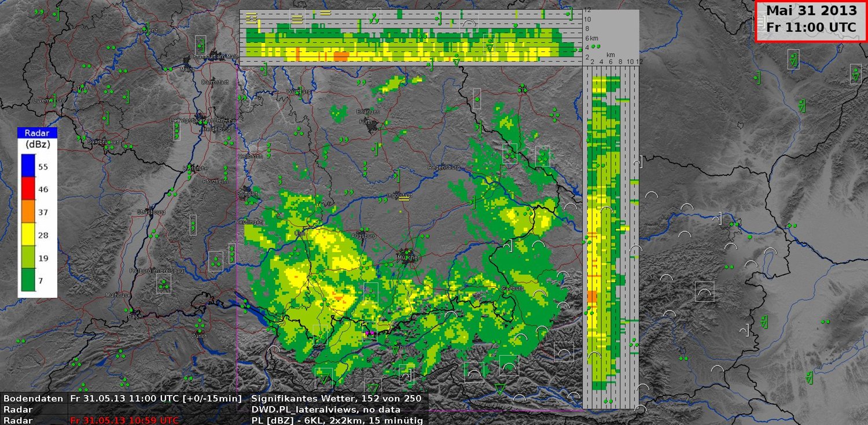Select the orange 37 dBz legend color
This screenshot has height=425, width=868.
pos(28,212)
